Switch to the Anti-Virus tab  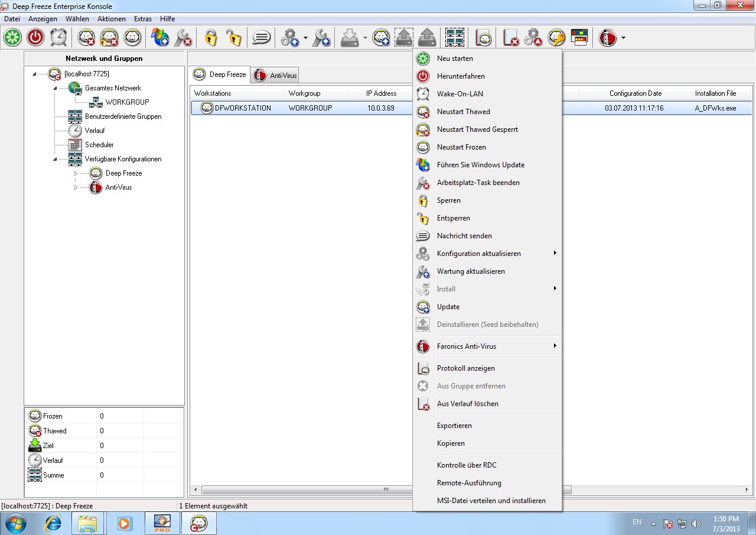[x=275, y=76]
